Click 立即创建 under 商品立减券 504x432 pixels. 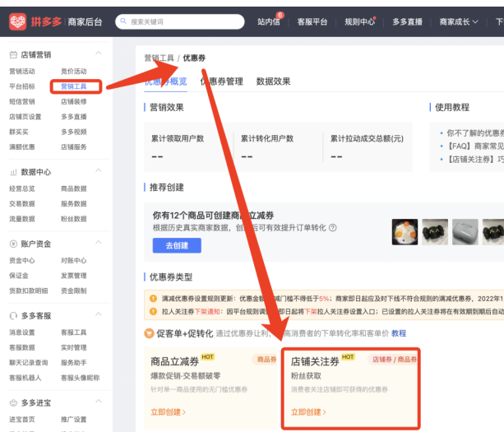click(168, 412)
